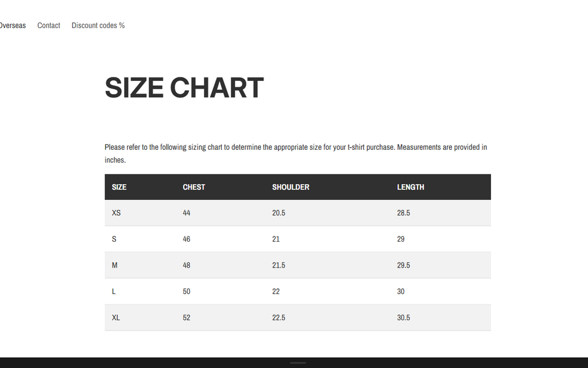Open the Discount codes % link

(98, 25)
